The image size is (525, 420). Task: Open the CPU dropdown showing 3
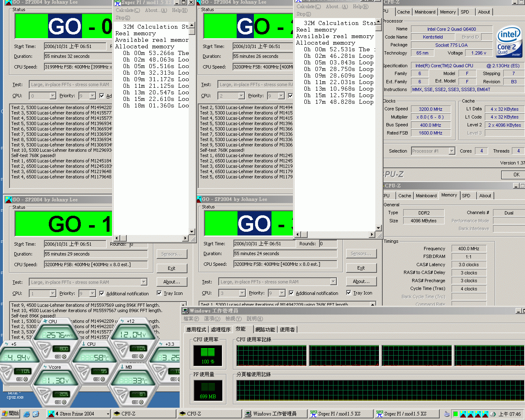pos(242,293)
